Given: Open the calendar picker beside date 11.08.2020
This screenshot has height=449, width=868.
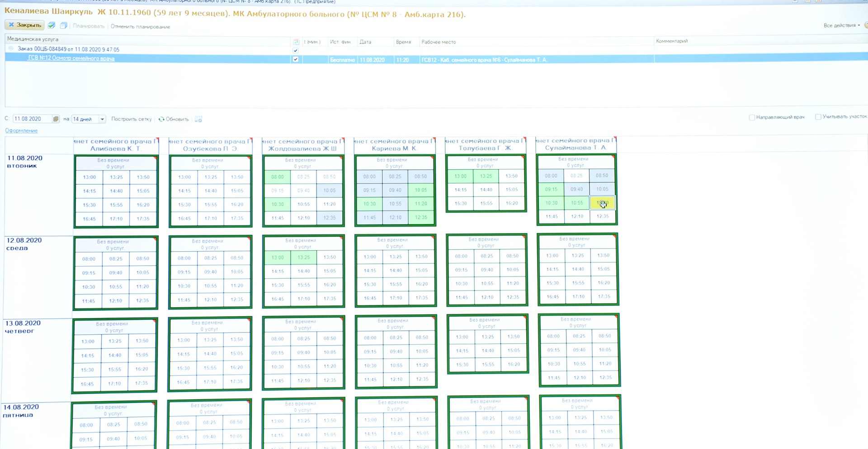Looking at the screenshot, I should click(56, 119).
